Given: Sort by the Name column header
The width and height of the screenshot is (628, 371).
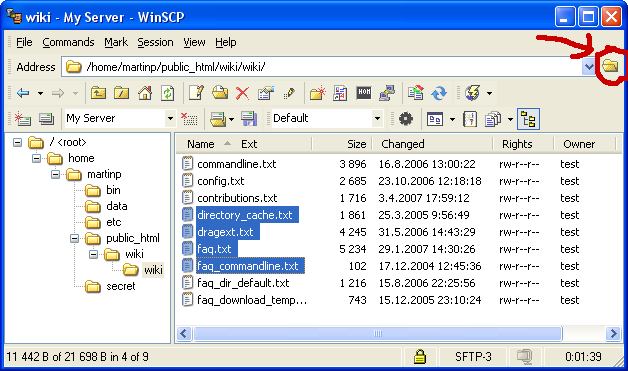Looking at the screenshot, I should [201, 144].
